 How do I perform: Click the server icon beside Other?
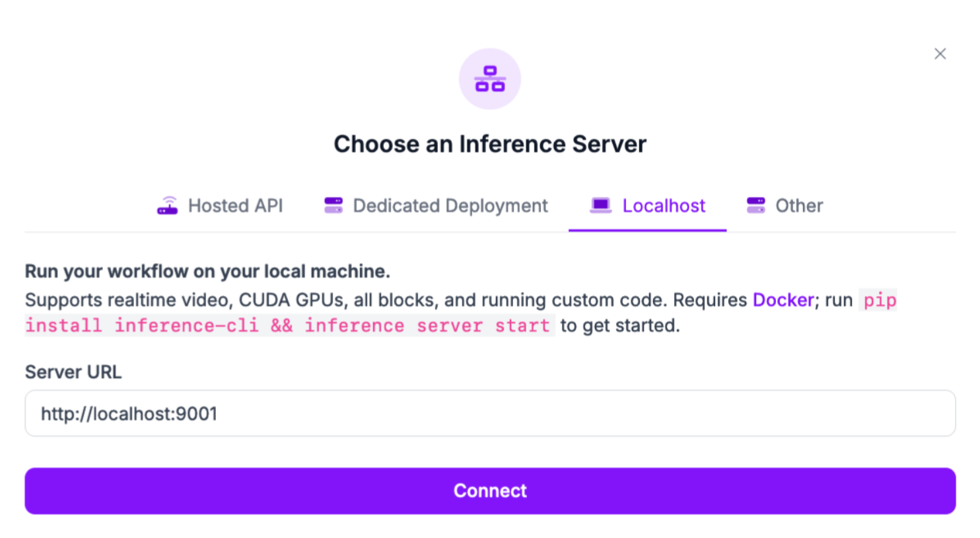pos(755,206)
